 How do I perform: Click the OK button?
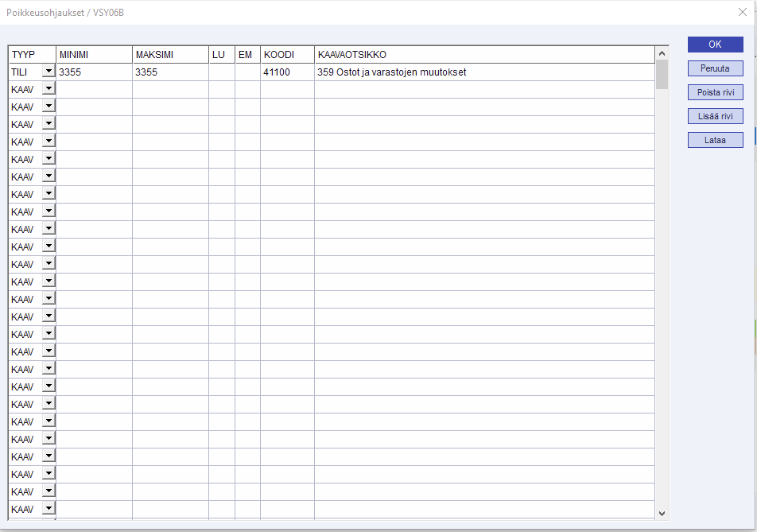point(715,45)
